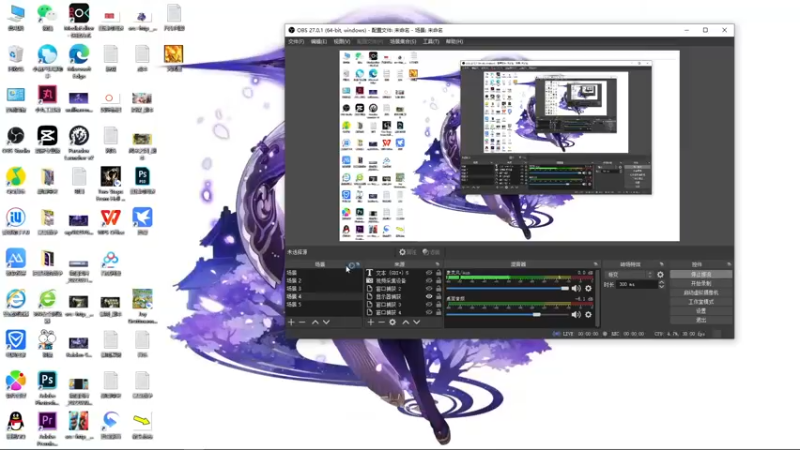Open Paradox Launcher desktop shortcut

tap(79, 142)
